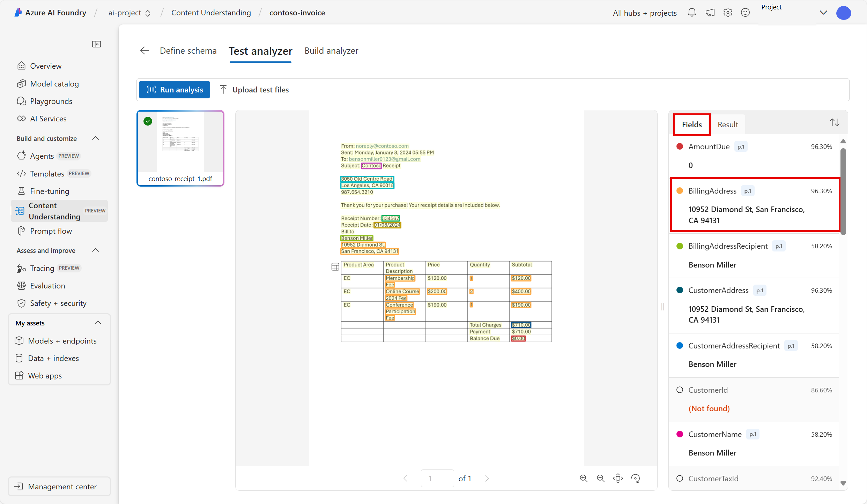The height and width of the screenshot is (504, 867).
Task: Collapse the Assess and improve section
Action: click(96, 250)
